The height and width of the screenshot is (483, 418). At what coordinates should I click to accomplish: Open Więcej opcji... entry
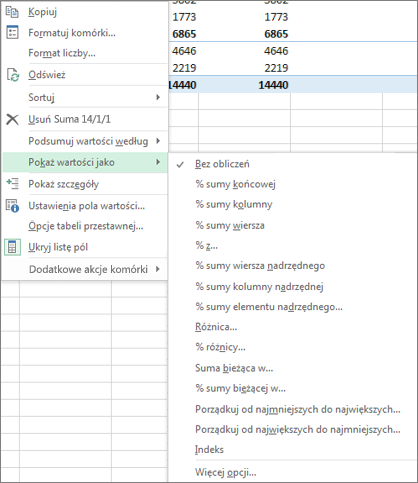click(226, 472)
